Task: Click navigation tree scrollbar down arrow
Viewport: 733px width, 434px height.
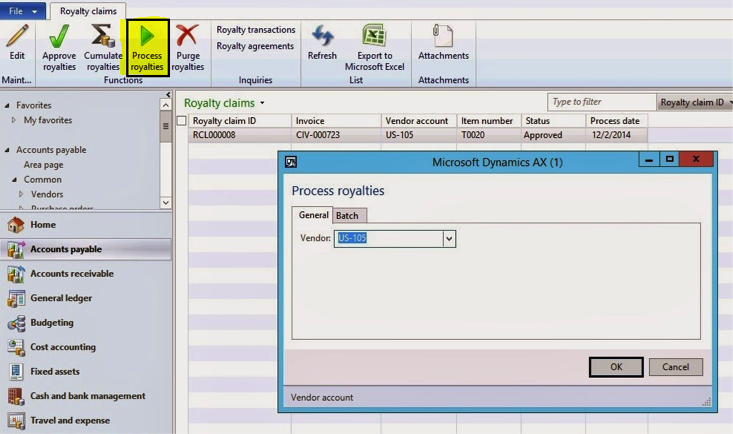Action: pos(165,203)
